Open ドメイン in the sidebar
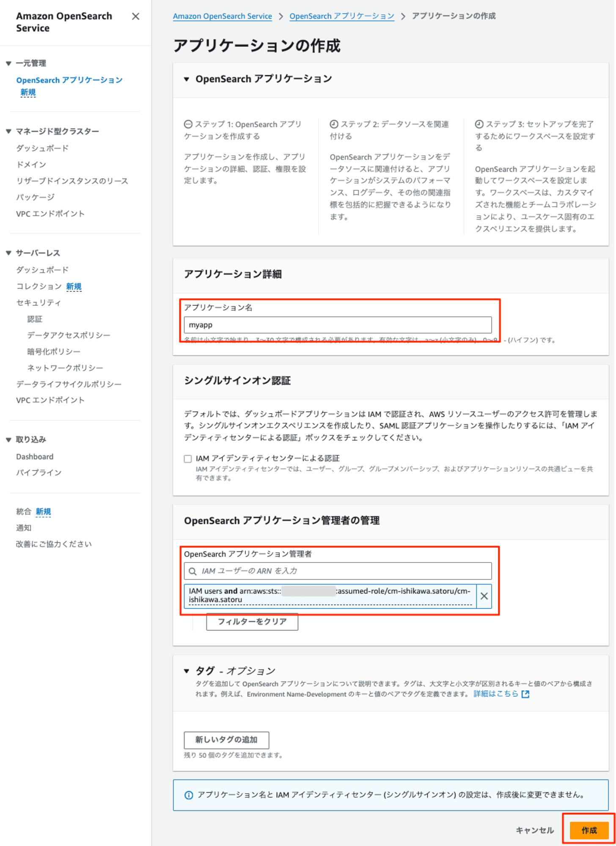The height and width of the screenshot is (846, 616). (x=31, y=165)
